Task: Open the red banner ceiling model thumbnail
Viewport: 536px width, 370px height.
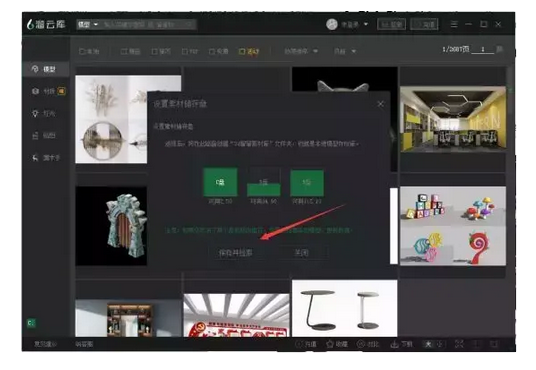Action: [236, 315]
